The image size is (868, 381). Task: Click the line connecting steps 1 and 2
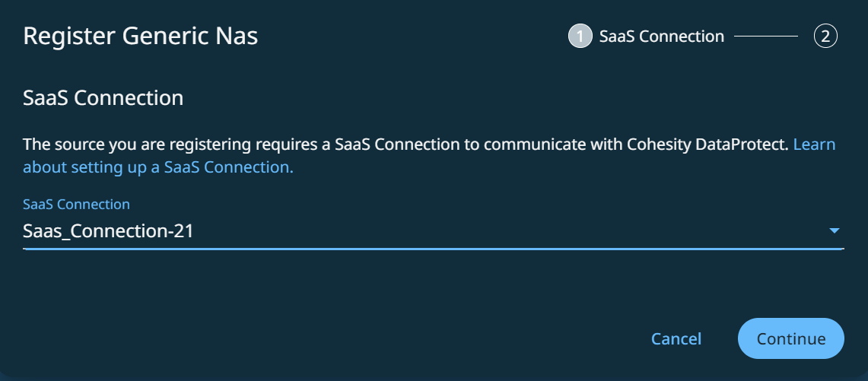point(766,37)
